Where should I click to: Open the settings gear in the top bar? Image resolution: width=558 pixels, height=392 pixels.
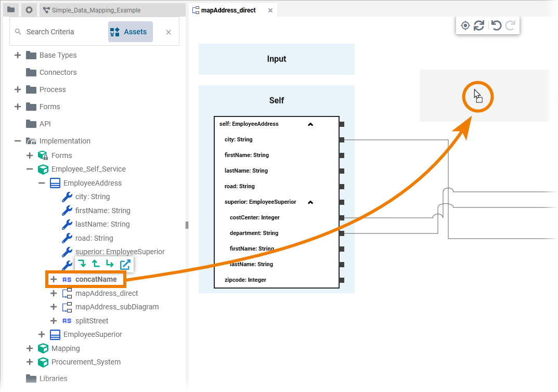click(x=29, y=10)
